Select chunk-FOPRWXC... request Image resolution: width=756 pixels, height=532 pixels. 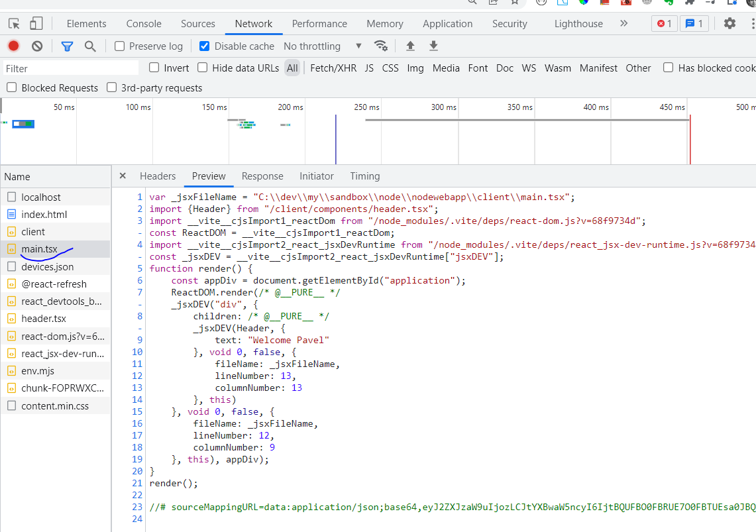pyautogui.click(x=56, y=388)
